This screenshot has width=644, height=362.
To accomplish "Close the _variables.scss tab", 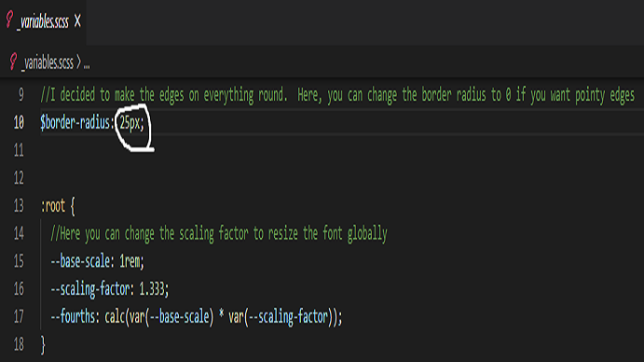I will point(77,21).
